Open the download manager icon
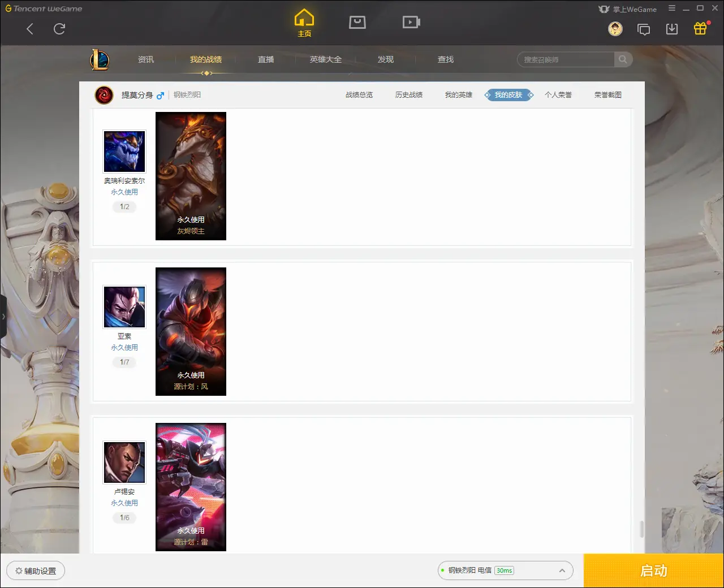The height and width of the screenshot is (588, 724). tap(672, 29)
